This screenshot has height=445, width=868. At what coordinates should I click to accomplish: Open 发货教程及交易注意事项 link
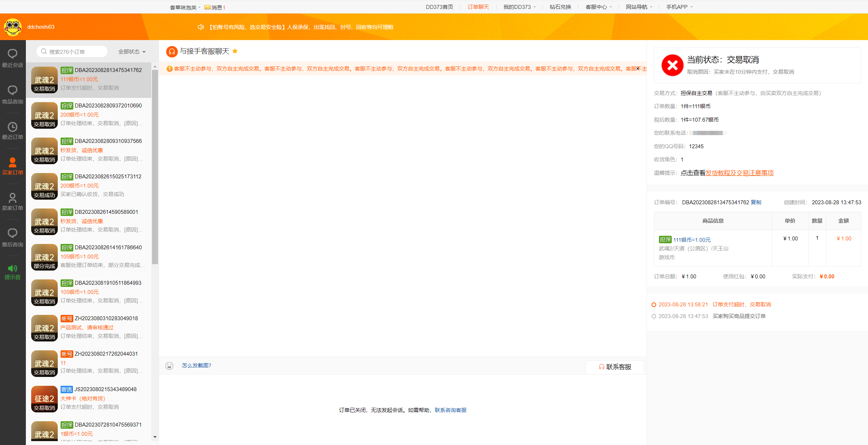pyautogui.click(x=739, y=173)
